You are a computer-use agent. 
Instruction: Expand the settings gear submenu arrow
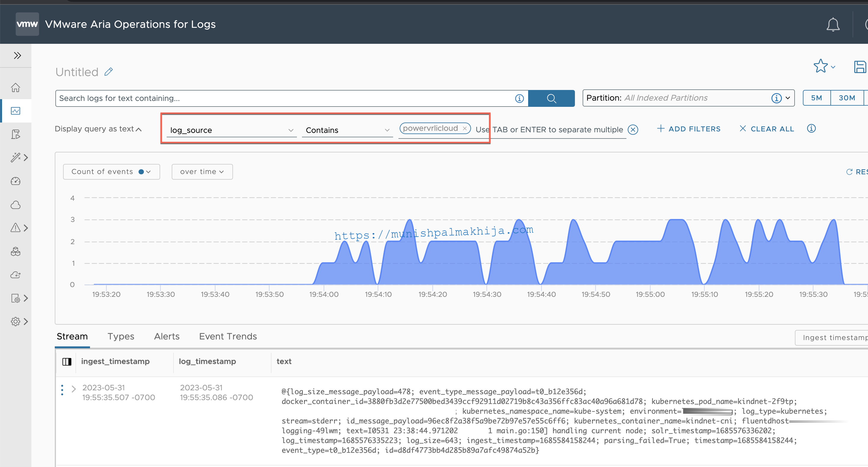(x=26, y=321)
